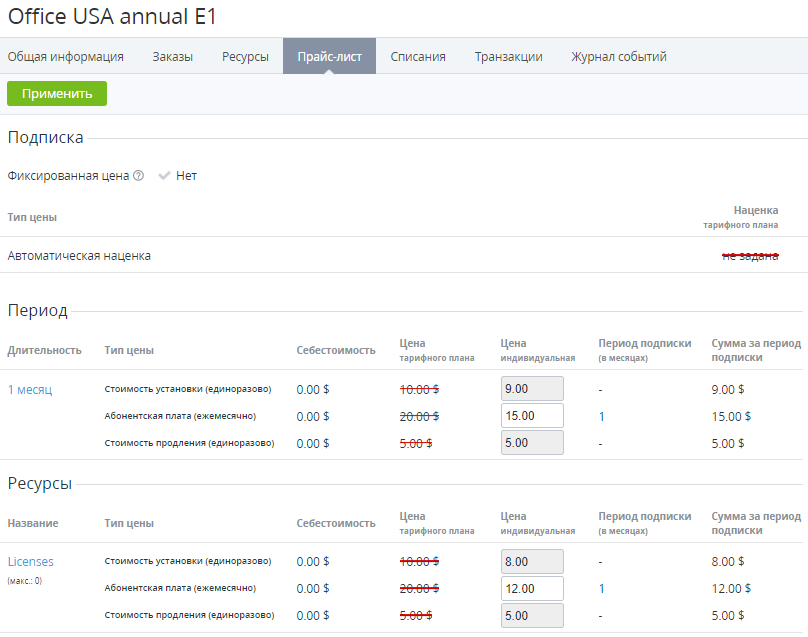Open the Списания tab
The image size is (808, 637).
[x=418, y=57]
